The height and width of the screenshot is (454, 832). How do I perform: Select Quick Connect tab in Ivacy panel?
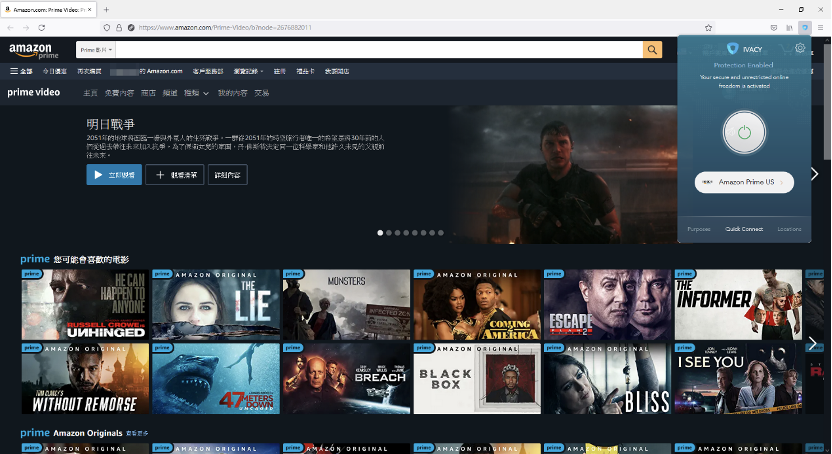(x=744, y=229)
